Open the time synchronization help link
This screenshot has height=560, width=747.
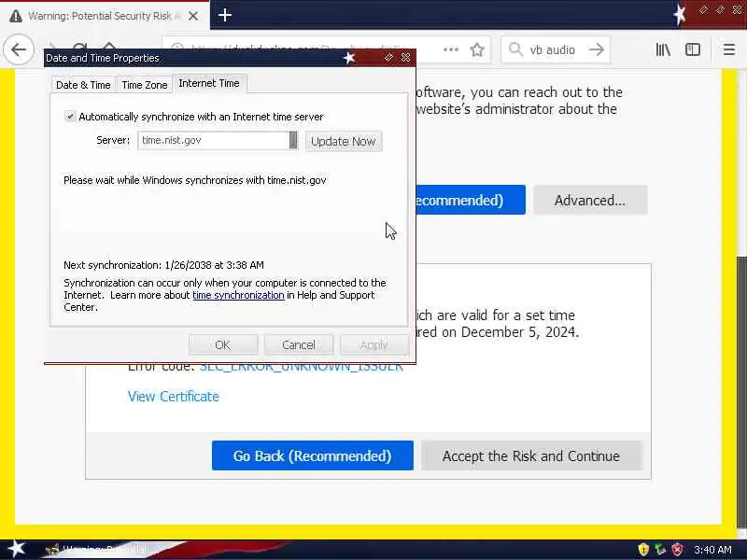tap(238, 295)
